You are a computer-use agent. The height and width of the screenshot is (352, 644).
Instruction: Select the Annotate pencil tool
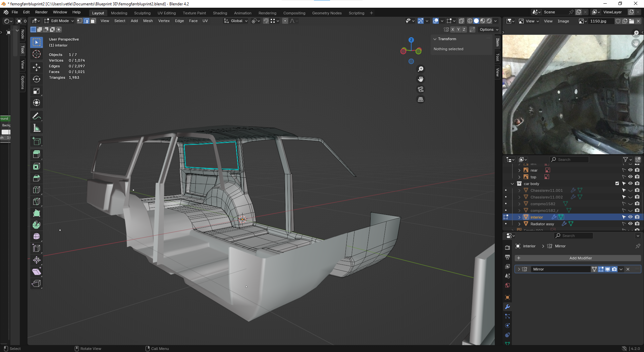37,116
